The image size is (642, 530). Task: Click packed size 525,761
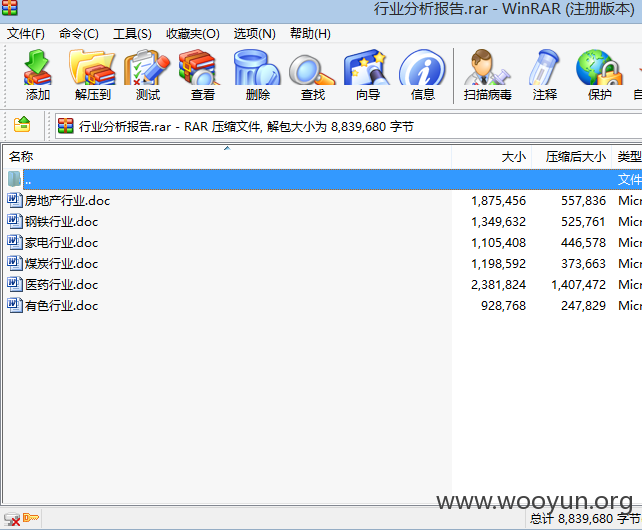pyautogui.click(x=583, y=222)
